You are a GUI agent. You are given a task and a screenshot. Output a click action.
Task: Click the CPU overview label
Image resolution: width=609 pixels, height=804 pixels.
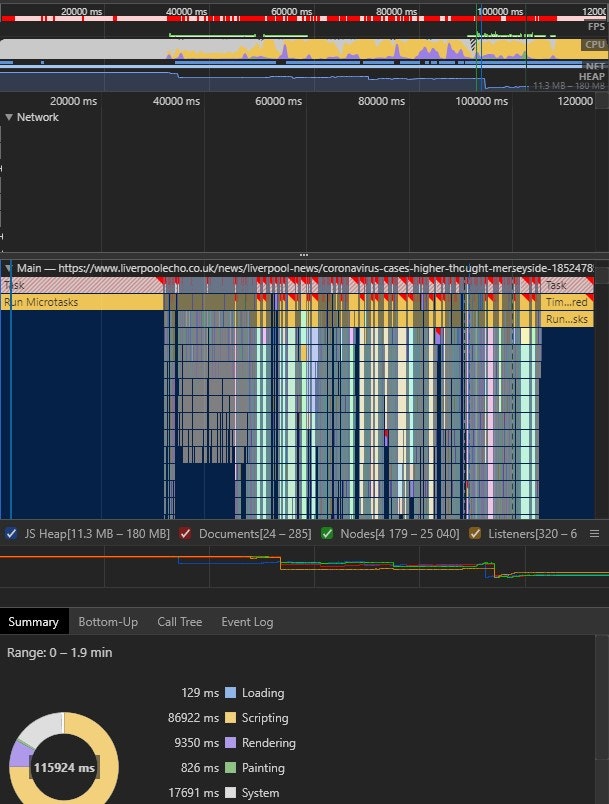pos(595,45)
